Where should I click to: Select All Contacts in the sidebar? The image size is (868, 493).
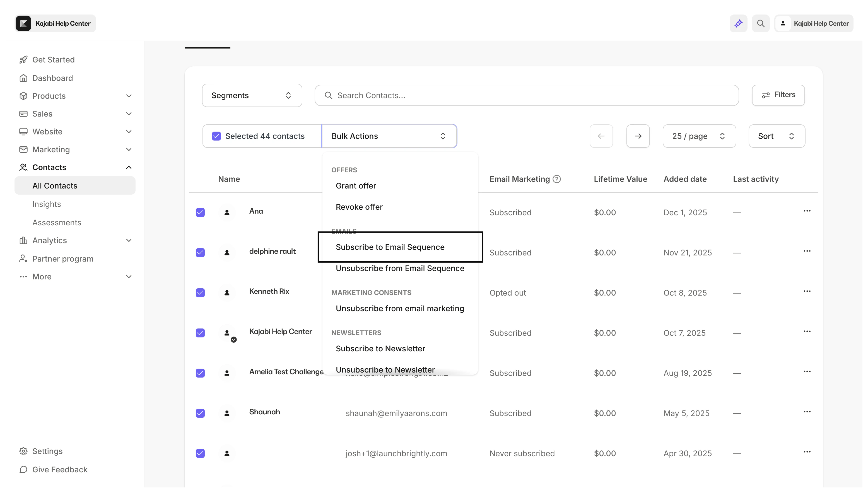click(55, 185)
